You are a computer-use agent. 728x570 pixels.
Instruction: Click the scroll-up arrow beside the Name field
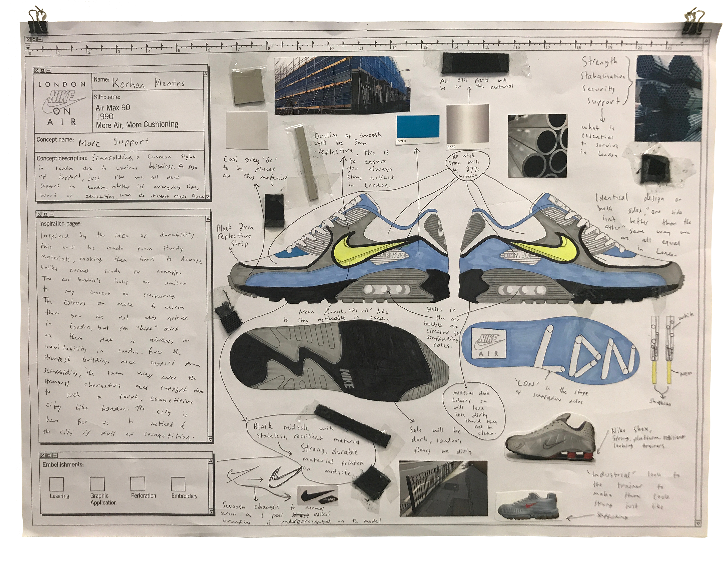coord(206,74)
